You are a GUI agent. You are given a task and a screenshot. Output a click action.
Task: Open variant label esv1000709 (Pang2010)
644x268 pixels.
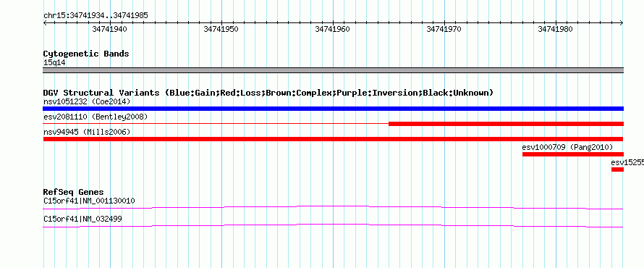click(x=567, y=147)
